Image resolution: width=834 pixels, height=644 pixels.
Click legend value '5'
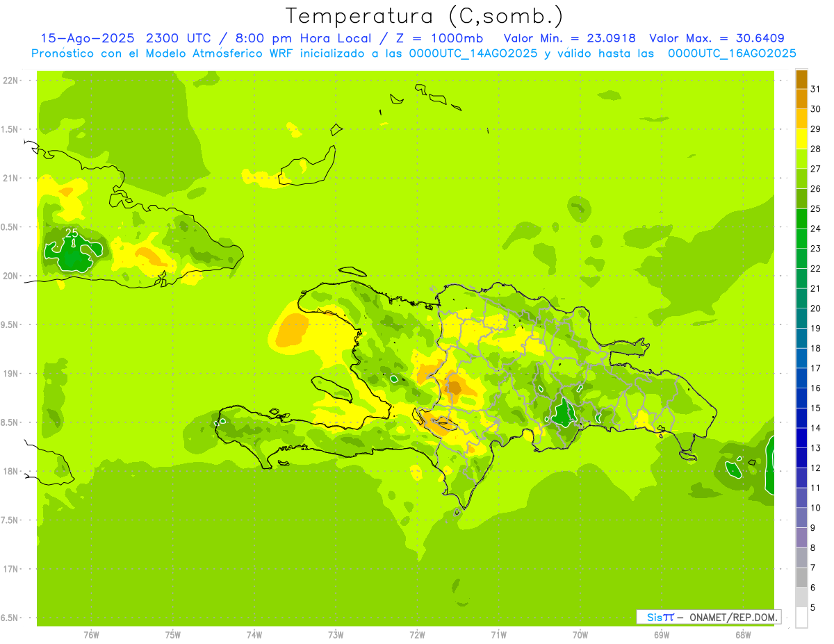coord(813,608)
